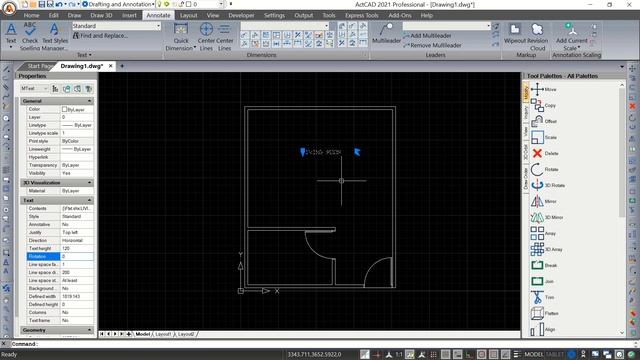Choose the Offset tool from the palette

click(543, 121)
